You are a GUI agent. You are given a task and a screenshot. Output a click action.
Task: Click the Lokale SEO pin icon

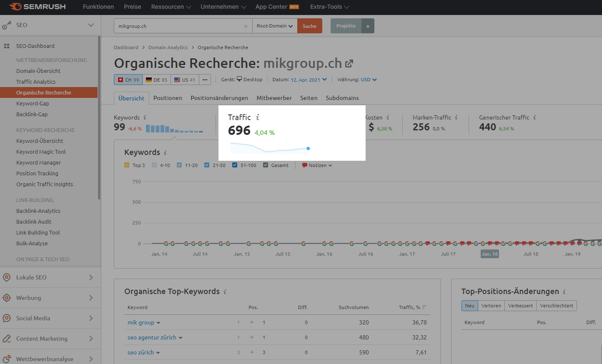click(7, 277)
